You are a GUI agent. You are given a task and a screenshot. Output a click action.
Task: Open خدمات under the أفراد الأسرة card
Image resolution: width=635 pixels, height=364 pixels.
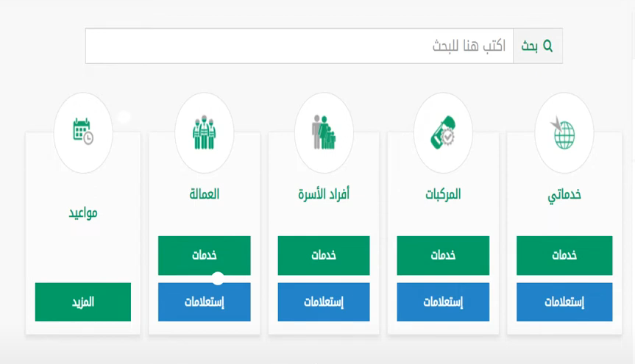pyautogui.click(x=324, y=255)
